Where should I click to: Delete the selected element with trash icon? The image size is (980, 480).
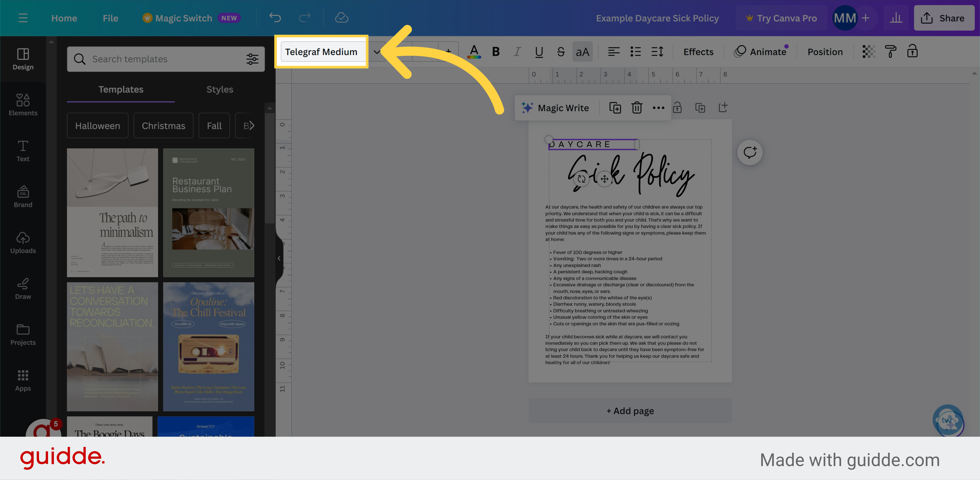(x=636, y=108)
